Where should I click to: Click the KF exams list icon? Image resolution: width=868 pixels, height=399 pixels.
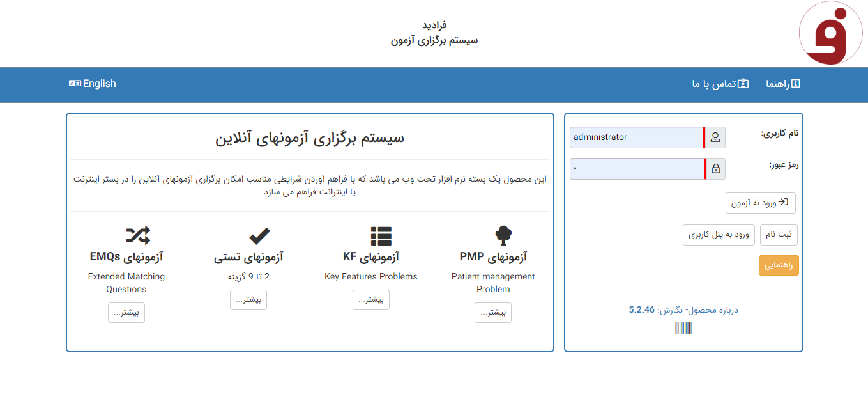(381, 235)
